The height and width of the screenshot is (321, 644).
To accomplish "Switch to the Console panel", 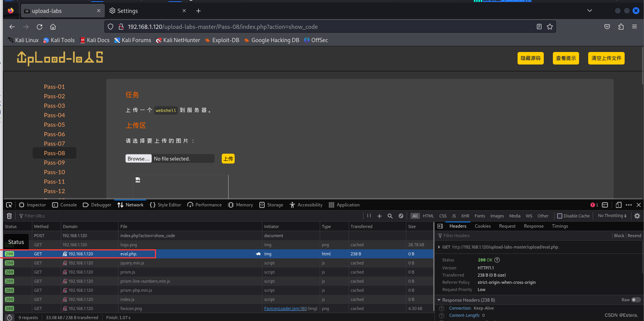I will [65, 205].
